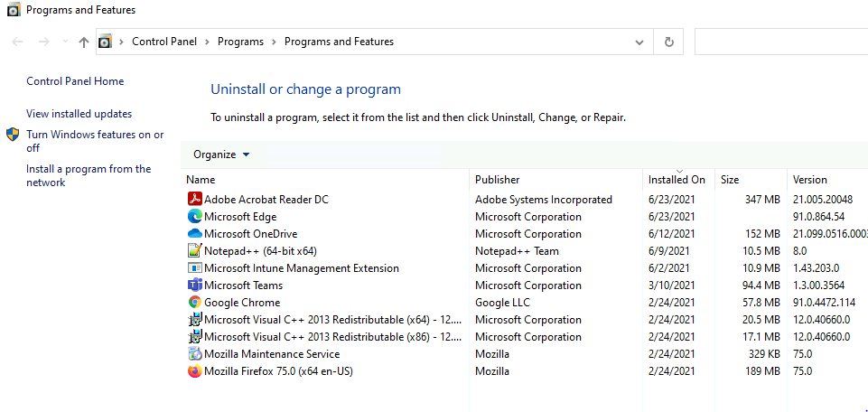Click publisher Google LLC
The width and height of the screenshot is (868, 412).
click(502, 303)
